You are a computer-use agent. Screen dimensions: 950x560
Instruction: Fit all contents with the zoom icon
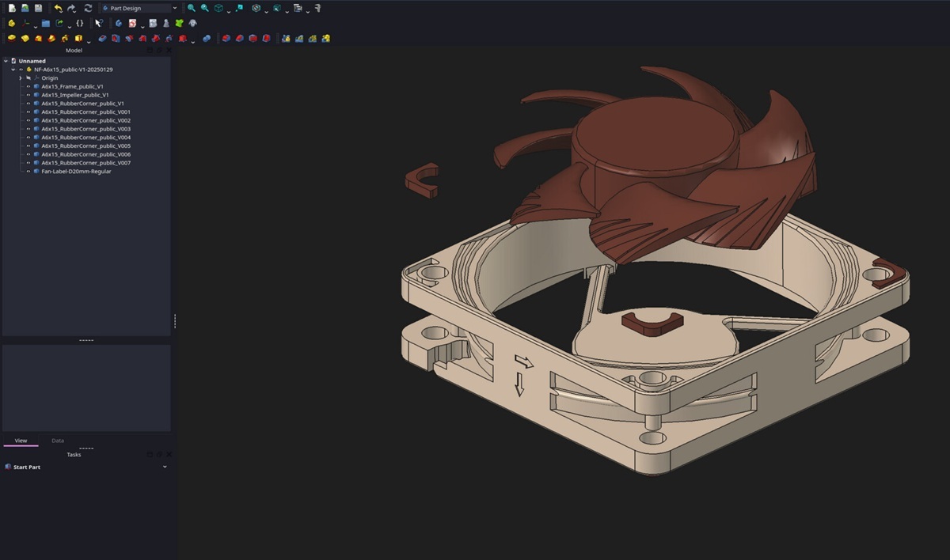point(192,8)
